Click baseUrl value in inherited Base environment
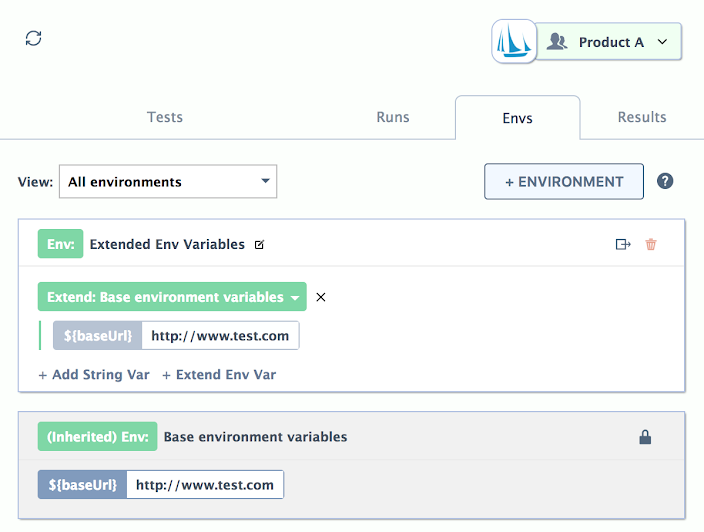 tap(205, 485)
